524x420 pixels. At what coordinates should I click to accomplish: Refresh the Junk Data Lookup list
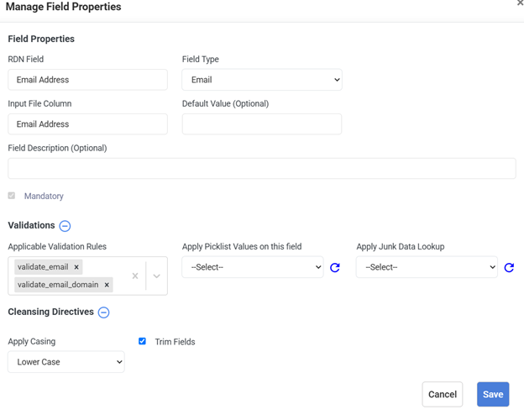(x=509, y=268)
